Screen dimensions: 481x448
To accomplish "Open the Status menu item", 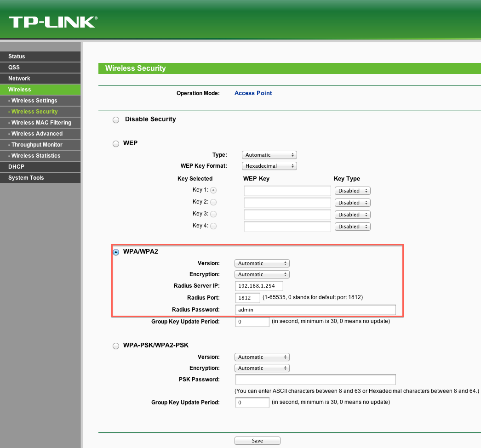I will [x=40, y=57].
